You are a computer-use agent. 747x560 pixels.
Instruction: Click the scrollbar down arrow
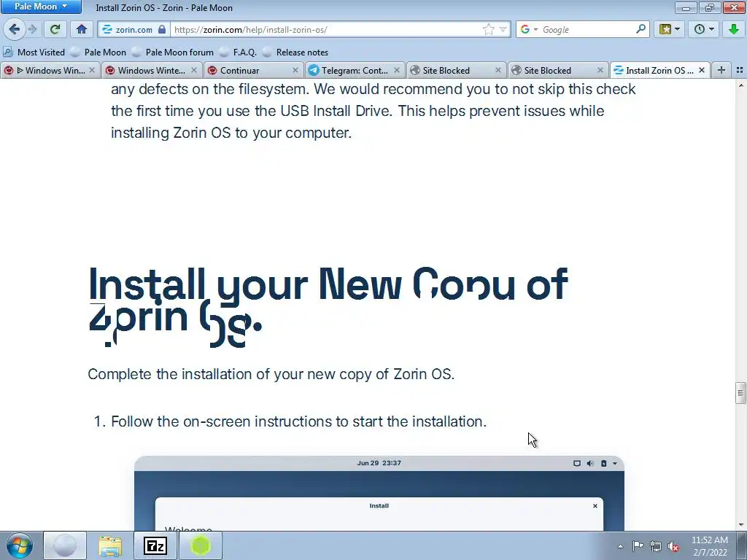740,525
